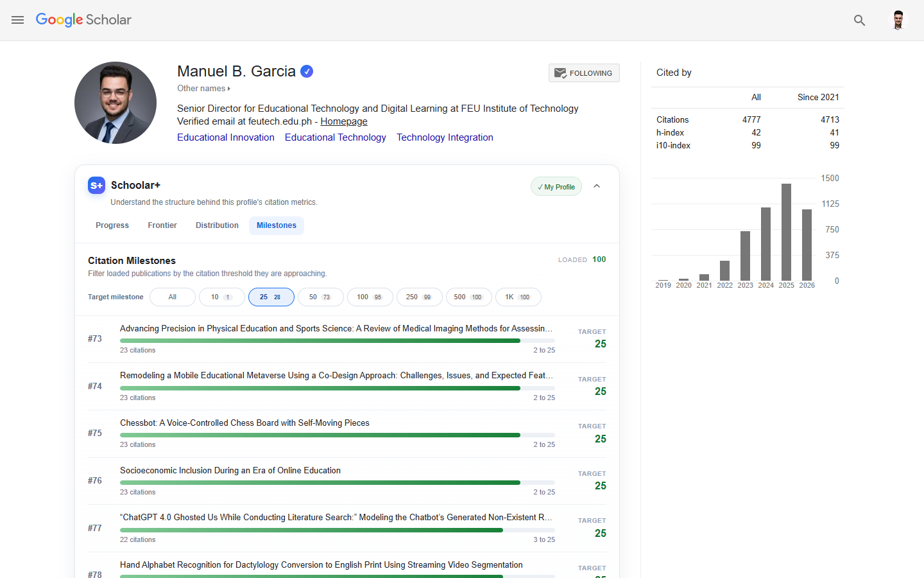Switch to the Distribution tab
924x578 pixels.
[217, 225]
